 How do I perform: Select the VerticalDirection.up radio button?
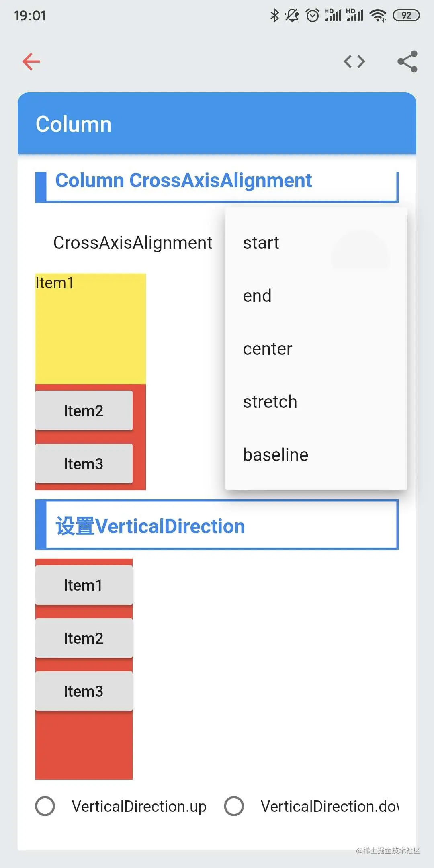click(x=45, y=806)
